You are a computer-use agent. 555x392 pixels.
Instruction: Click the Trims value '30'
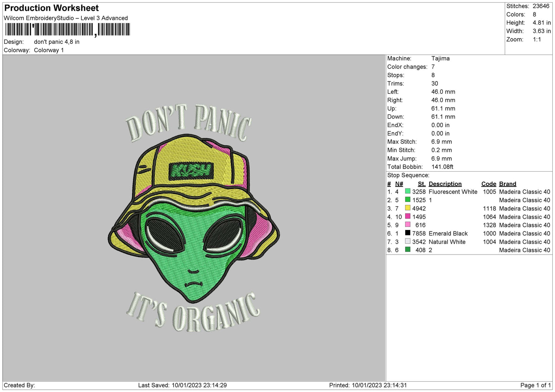tap(434, 83)
